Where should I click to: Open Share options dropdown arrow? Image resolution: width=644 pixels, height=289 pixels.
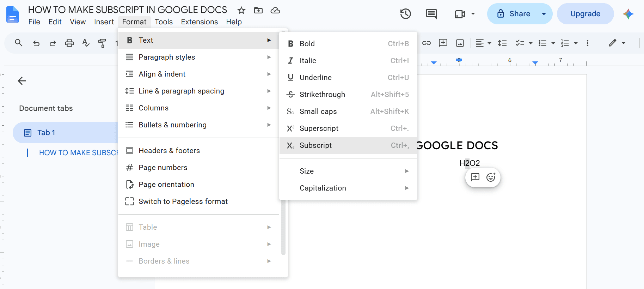point(544,14)
